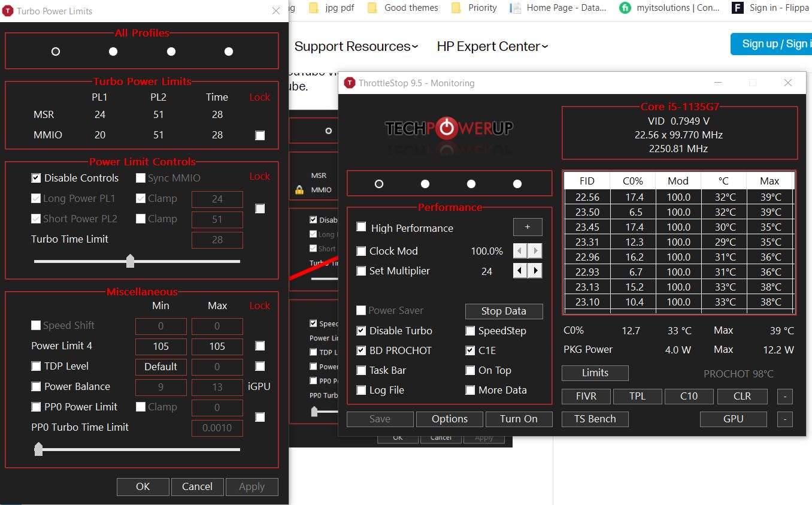Click the Power Limit 4 Min field
The width and height of the screenshot is (812, 505).
(160, 346)
